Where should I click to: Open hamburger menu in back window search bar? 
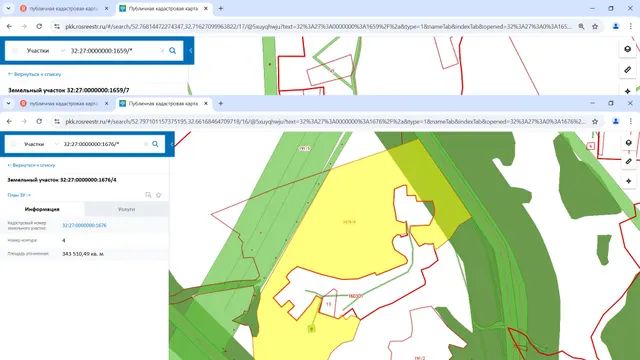tap(15, 51)
